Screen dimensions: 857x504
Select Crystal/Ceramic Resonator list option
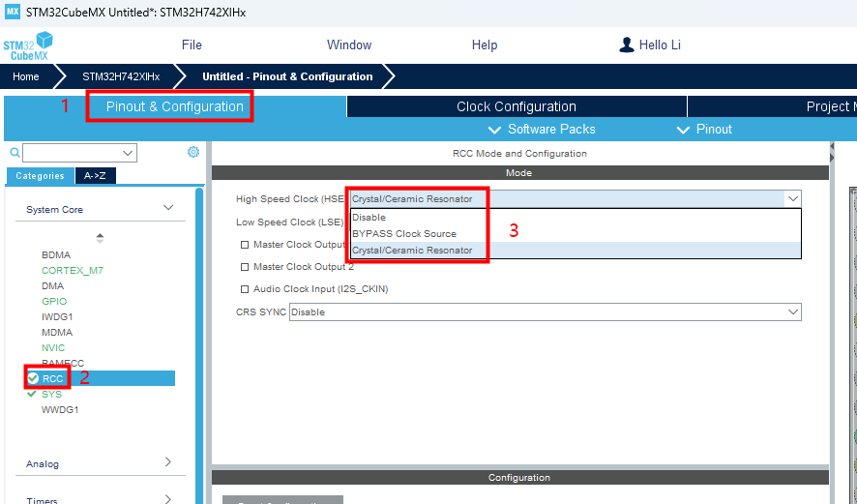coord(576,251)
